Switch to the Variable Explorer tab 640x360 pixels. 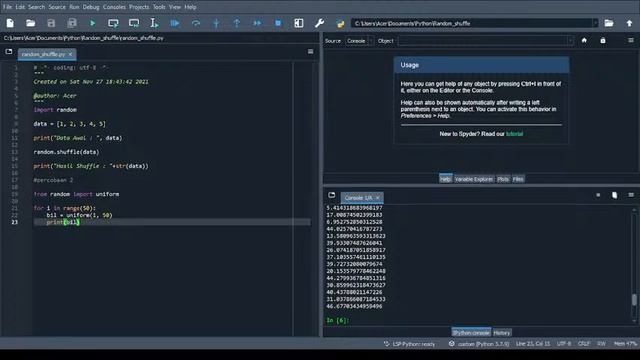click(x=474, y=179)
